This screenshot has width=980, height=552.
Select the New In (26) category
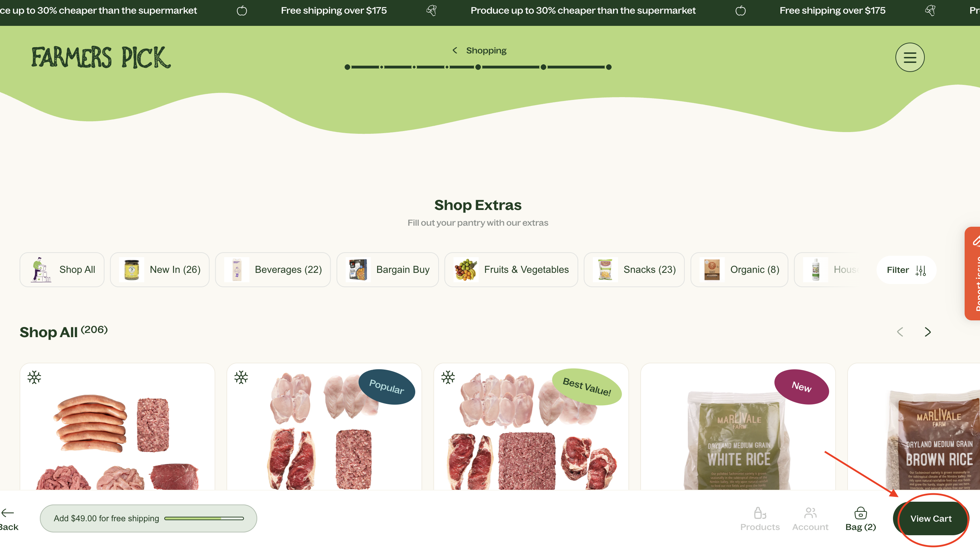pyautogui.click(x=160, y=270)
